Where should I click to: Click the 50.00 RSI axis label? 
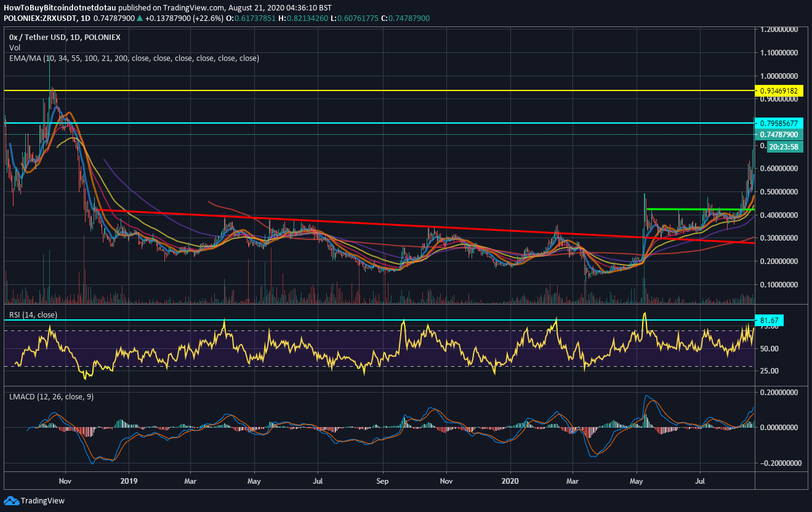click(x=770, y=349)
